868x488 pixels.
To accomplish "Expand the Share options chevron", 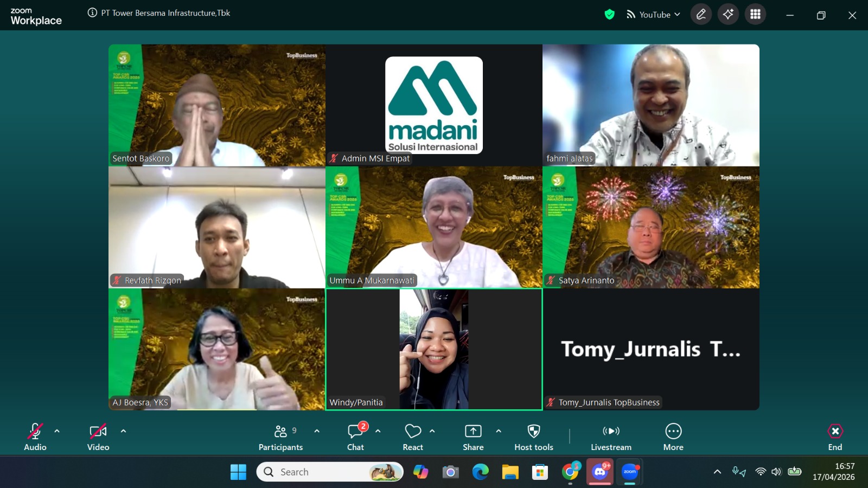I will (x=499, y=431).
